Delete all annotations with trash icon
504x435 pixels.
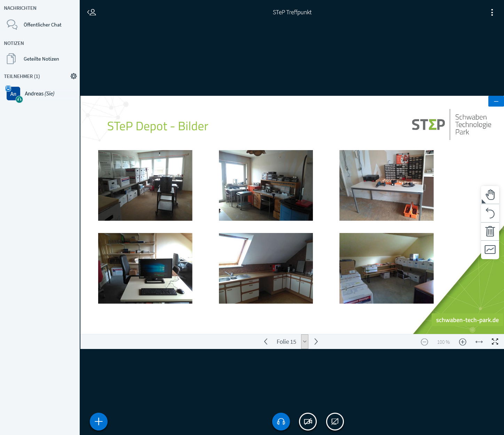point(490,231)
